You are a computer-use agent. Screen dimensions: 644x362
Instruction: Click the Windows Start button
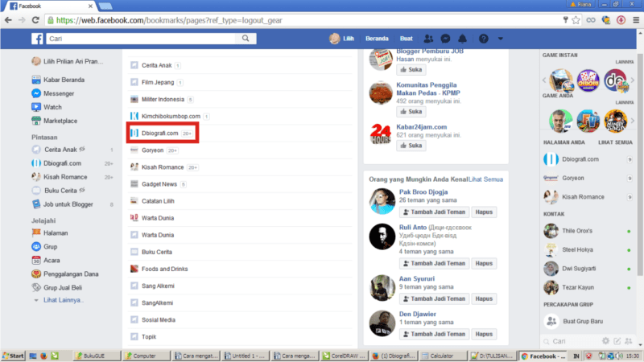[x=13, y=356]
